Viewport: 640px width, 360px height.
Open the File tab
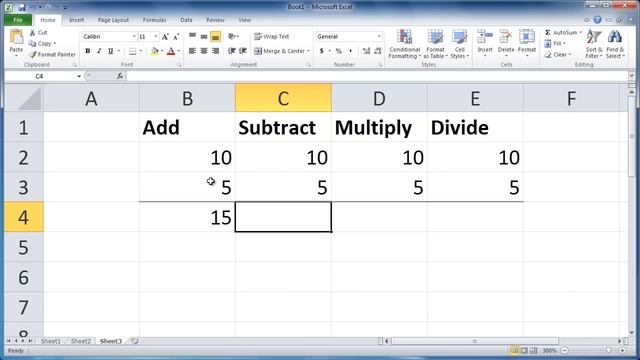click(18, 20)
